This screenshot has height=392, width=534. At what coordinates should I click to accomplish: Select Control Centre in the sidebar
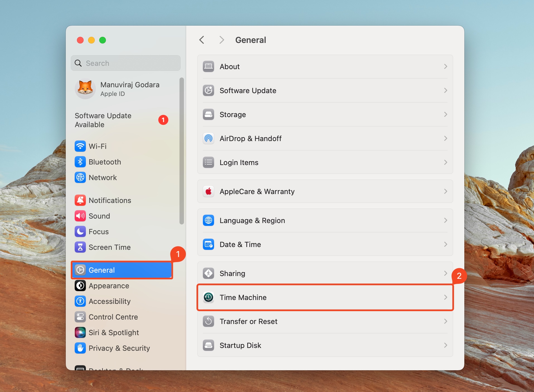(122, 317)
